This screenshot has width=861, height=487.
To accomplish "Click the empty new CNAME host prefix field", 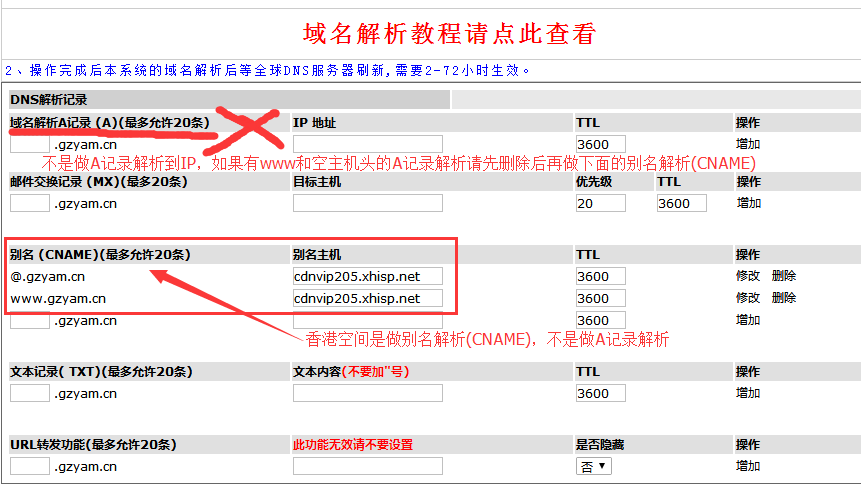I will click(29, 320).
